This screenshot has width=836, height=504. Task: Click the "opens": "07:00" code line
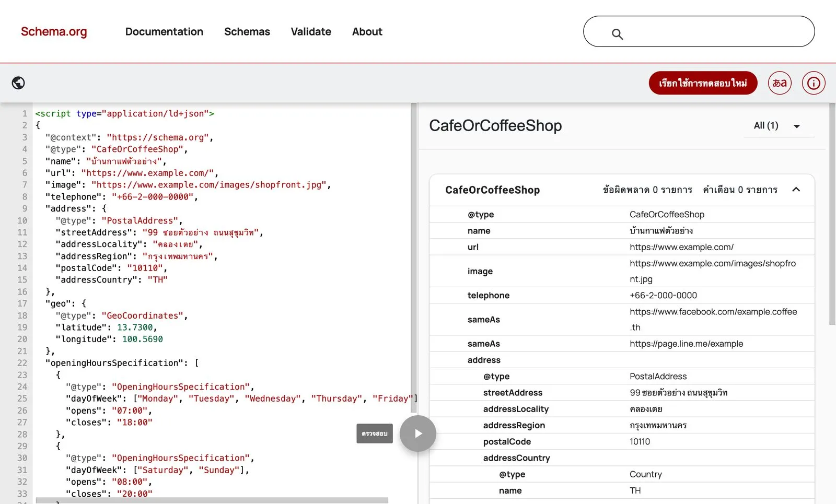tap(109, 411)
